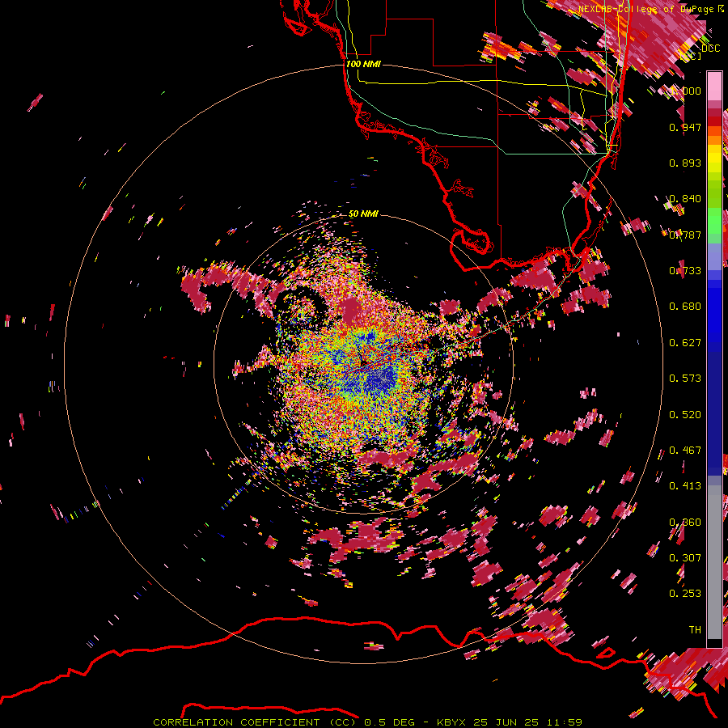This screenshot has width=728, height=728.
Task: Click the DCC label above the color bar
Action: coord(710,49)
